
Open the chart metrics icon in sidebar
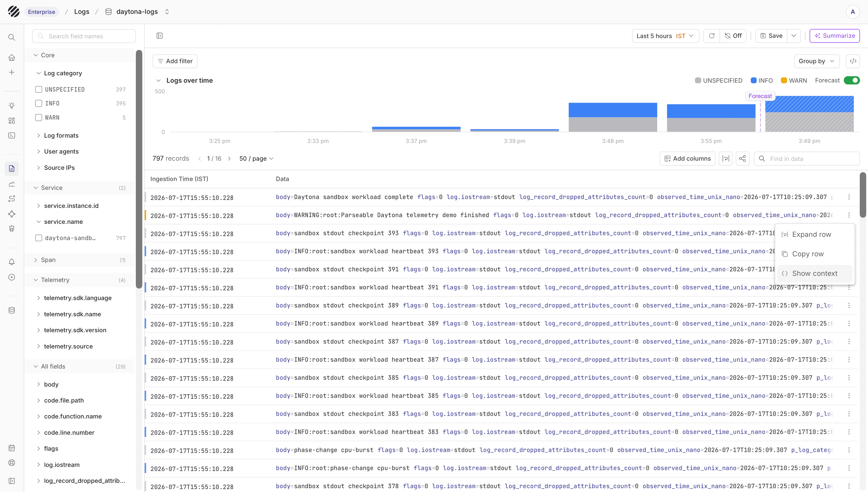pos(12,184)
